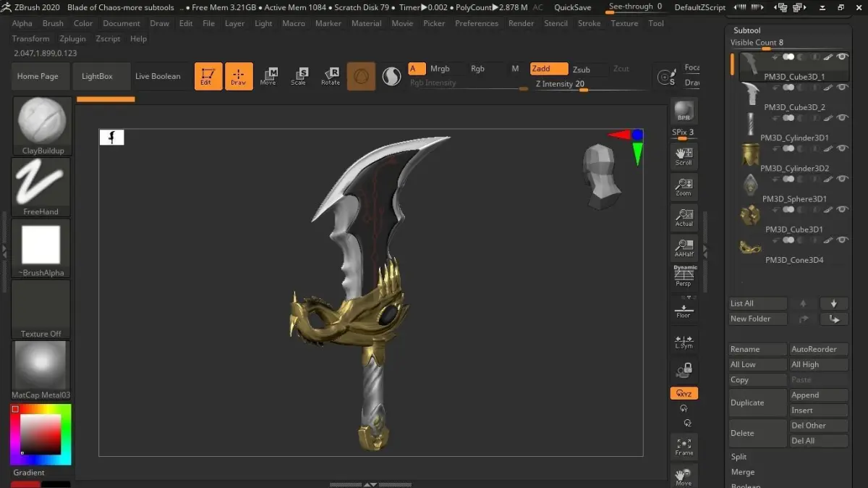This screenshot has height=488, width=868.
Task: Open the Brush menu
Action: click(53, 23)
